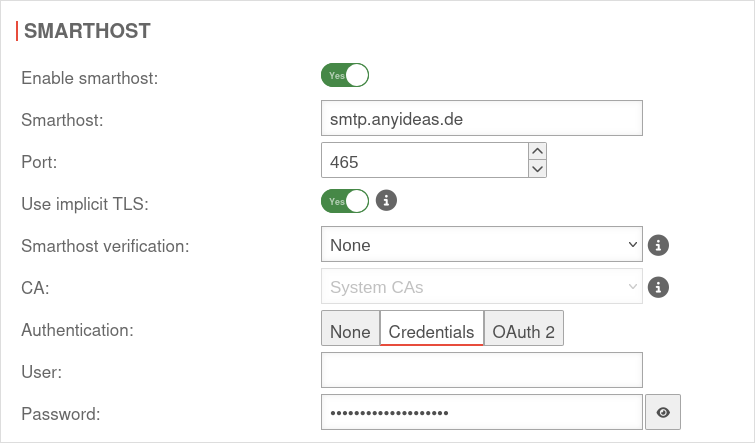Show the password with the eye icon
The height and width of the screenshot is (443, 755).
pyautogui.click(x=662, y=412)
